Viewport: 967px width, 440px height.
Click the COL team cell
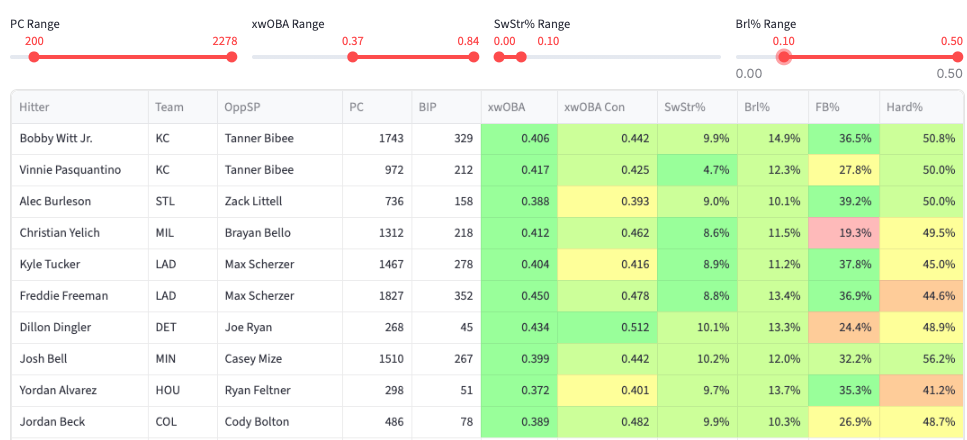[183, 422]
